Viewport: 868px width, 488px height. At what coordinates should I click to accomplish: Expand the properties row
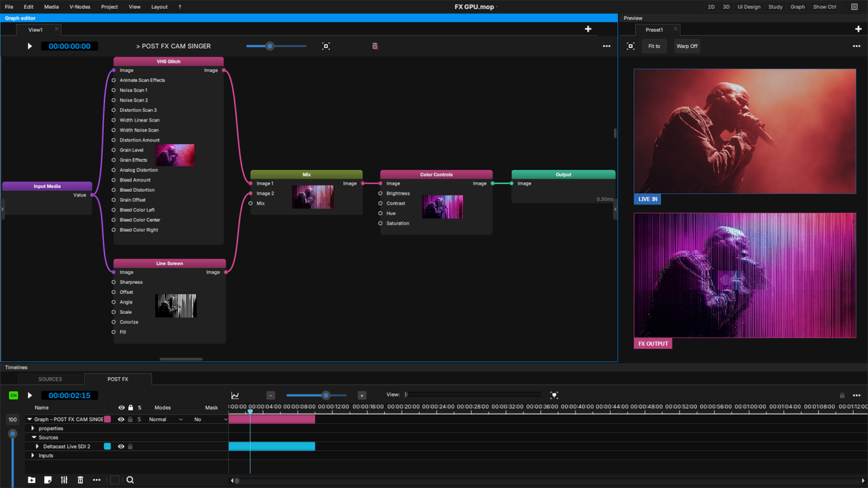(x=33, y=428)
